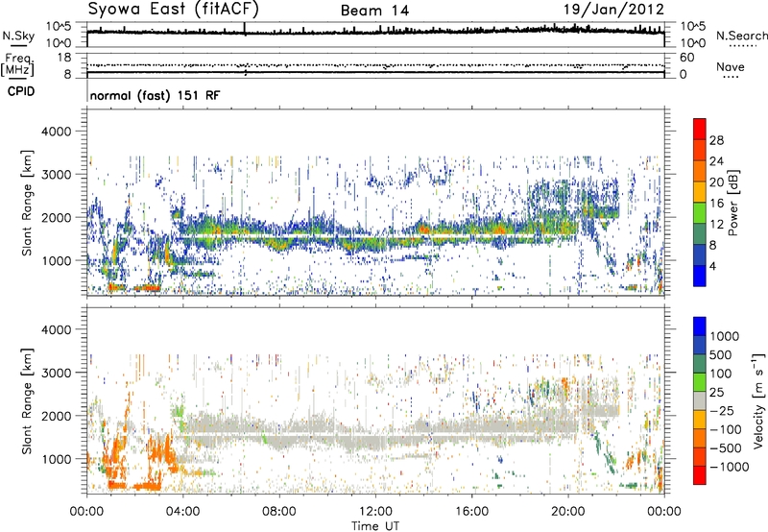Click the date '19/Jan/2012'
The image size is (768, 532).
coord(613,9)
